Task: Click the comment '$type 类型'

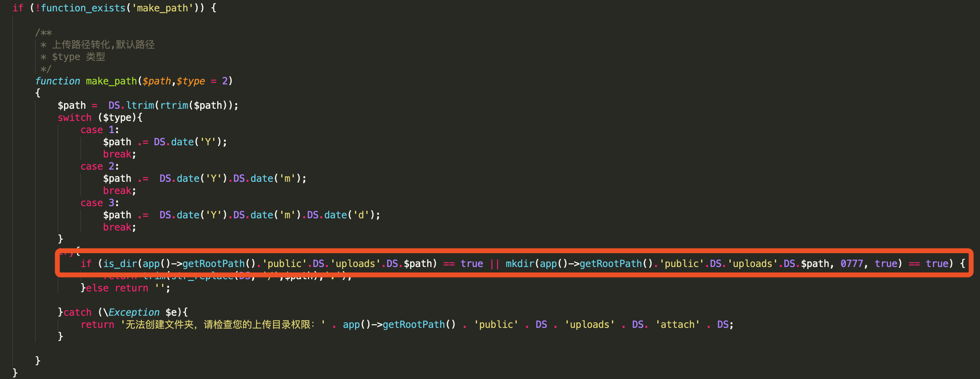Action: pos(78,57)
